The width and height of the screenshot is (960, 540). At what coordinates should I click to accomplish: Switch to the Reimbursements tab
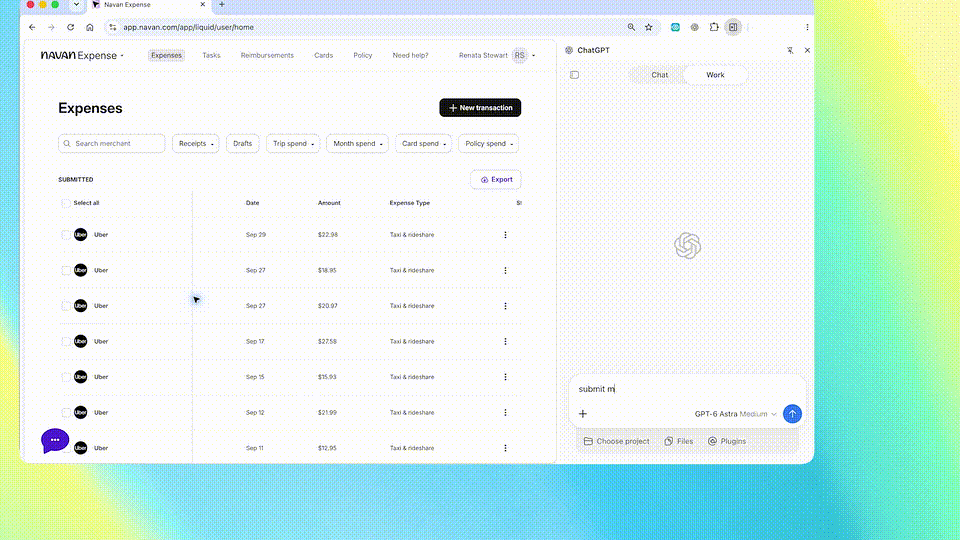pyautogui.click(x=267, y=55)
